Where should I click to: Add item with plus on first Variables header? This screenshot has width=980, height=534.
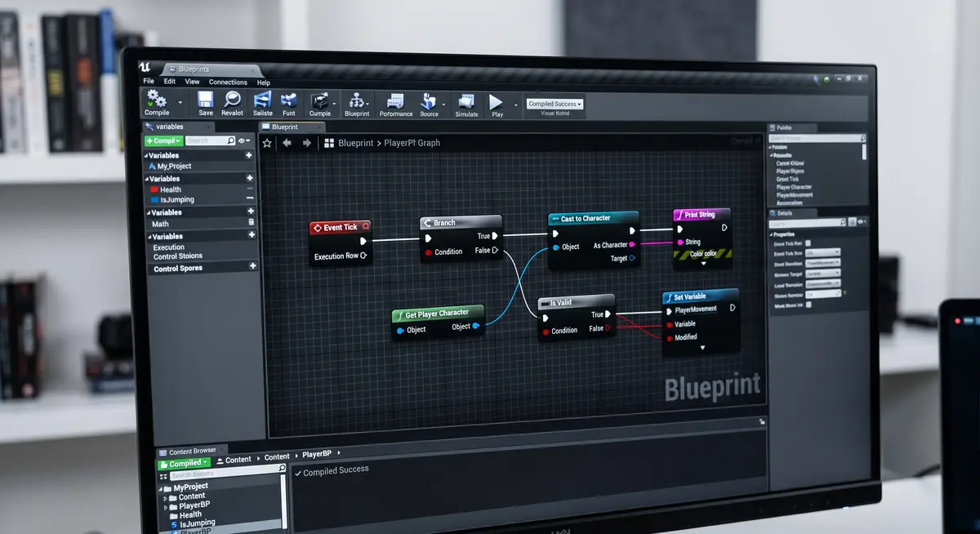[249, 155]
